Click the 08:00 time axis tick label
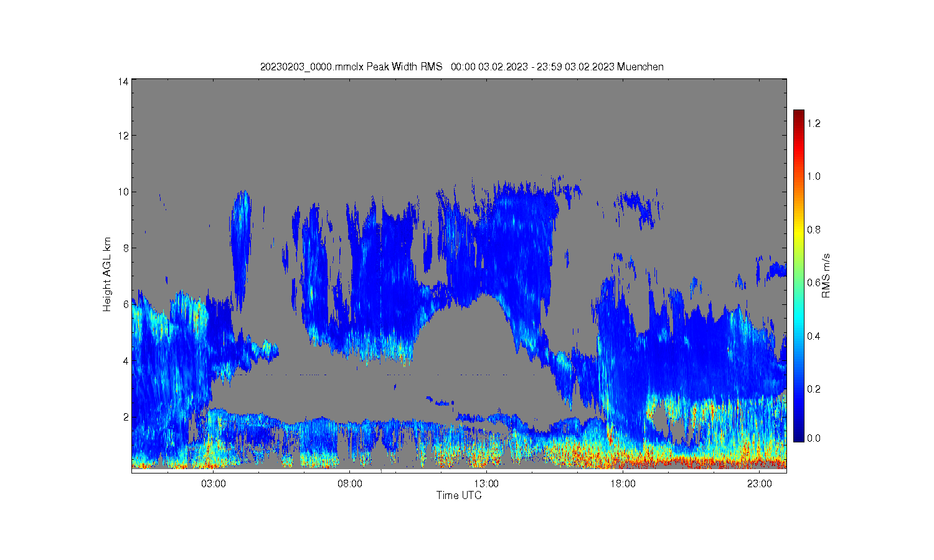Viewport: 934px width, 560px height. pyautogui.click(x=350, y=483)
